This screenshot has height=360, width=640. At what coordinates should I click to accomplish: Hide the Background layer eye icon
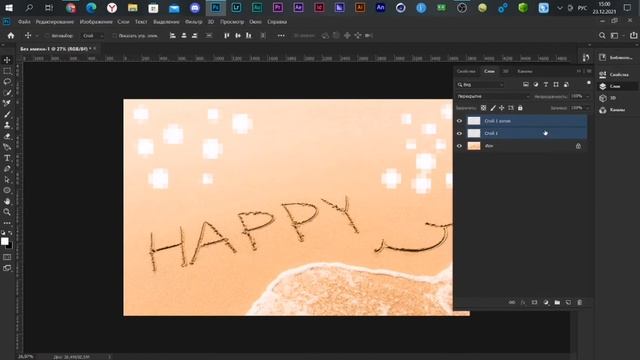click(x=459, y=146)
